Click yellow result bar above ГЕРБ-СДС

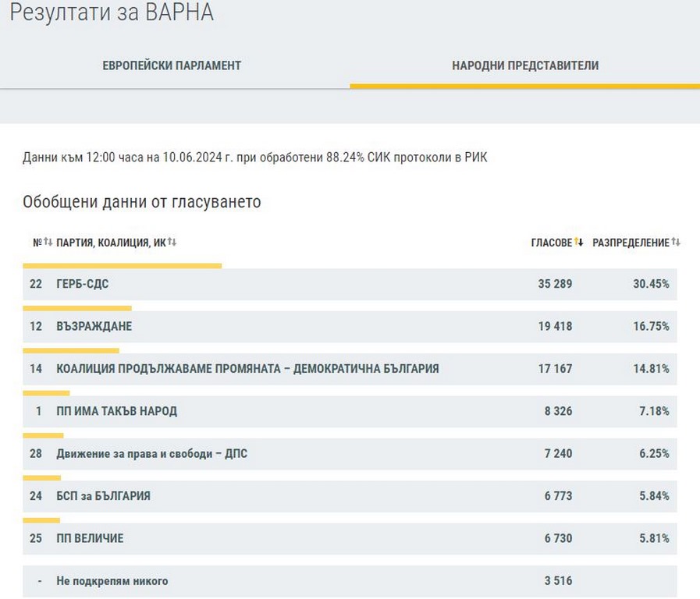coord(122,266)
